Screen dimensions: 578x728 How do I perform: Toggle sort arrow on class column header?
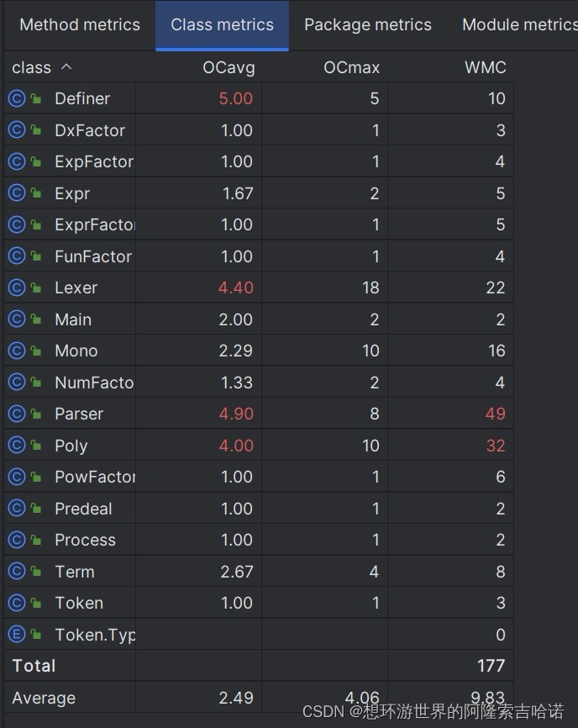[66, 67]
